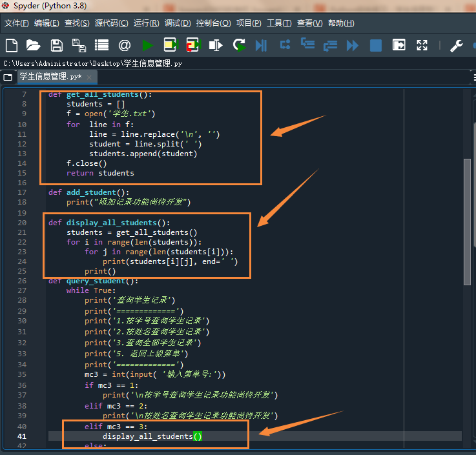Open editor options menu at tab bar right
Image resolution: width=476 pixels, height=455 pixels.
coord(474,77)
